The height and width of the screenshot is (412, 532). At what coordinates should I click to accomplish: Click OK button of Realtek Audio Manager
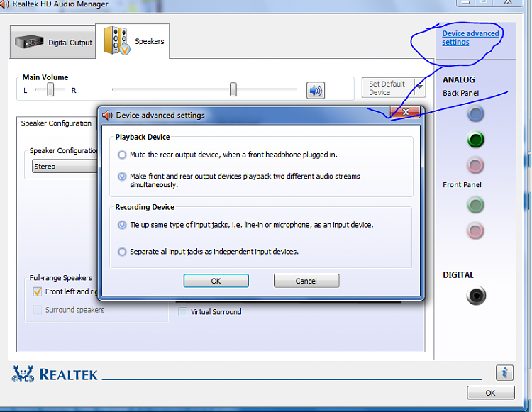click(x=491, y=393)
